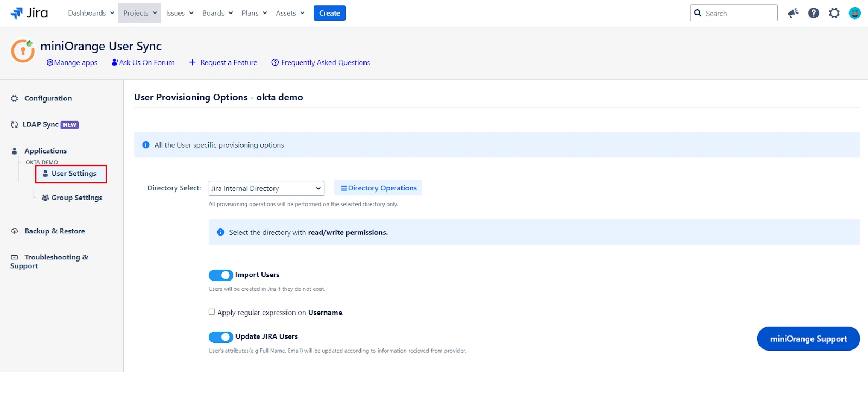The image size is (868, 407).
Task: Toggle the Update JIRA Users switch
Action: [x=221, y=337]
